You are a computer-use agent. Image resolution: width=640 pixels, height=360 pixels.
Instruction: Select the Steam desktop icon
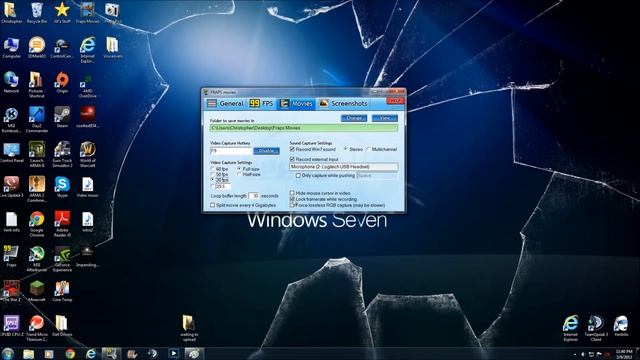62,117
